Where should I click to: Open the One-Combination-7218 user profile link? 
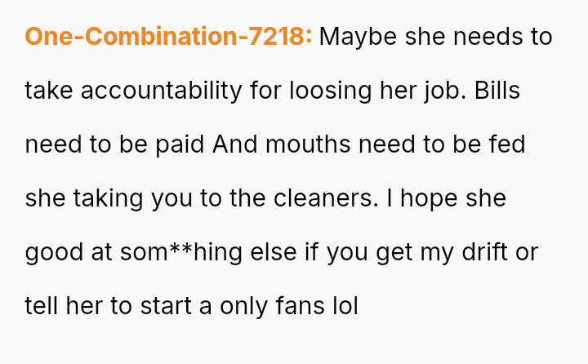pyautogui.click(x=168, y=37)
